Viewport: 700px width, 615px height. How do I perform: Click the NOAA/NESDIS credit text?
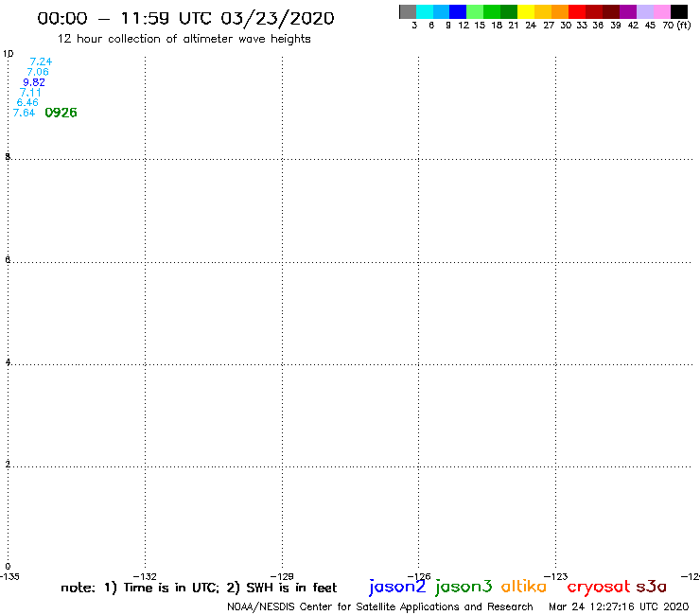pyautogui.click(x=380, y=606)
